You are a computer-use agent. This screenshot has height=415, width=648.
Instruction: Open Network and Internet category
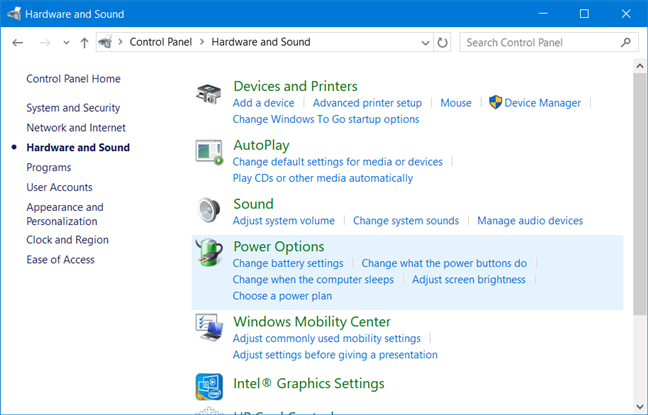[76, 128]
